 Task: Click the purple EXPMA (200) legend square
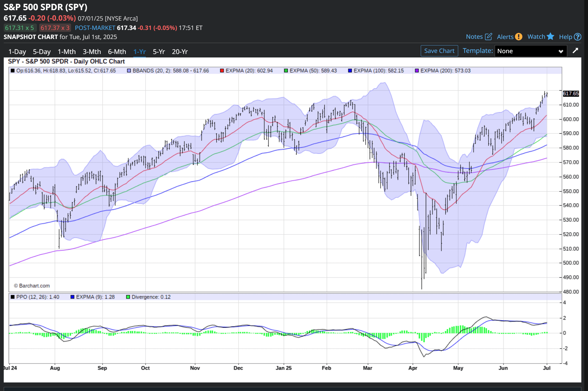pos(417,71)
